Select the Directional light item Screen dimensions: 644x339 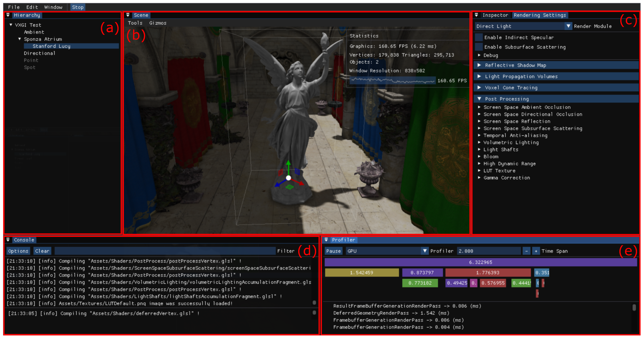tap(40, 53)
